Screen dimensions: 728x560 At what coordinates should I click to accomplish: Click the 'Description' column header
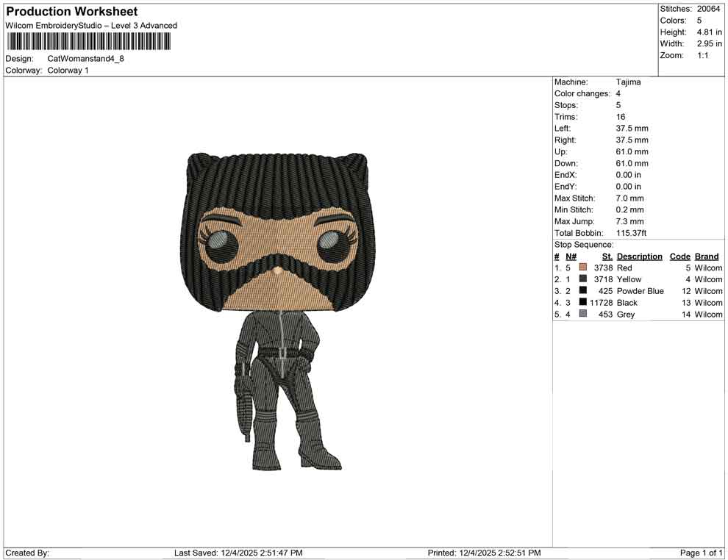pyautogui.click(x=639, y=256)
